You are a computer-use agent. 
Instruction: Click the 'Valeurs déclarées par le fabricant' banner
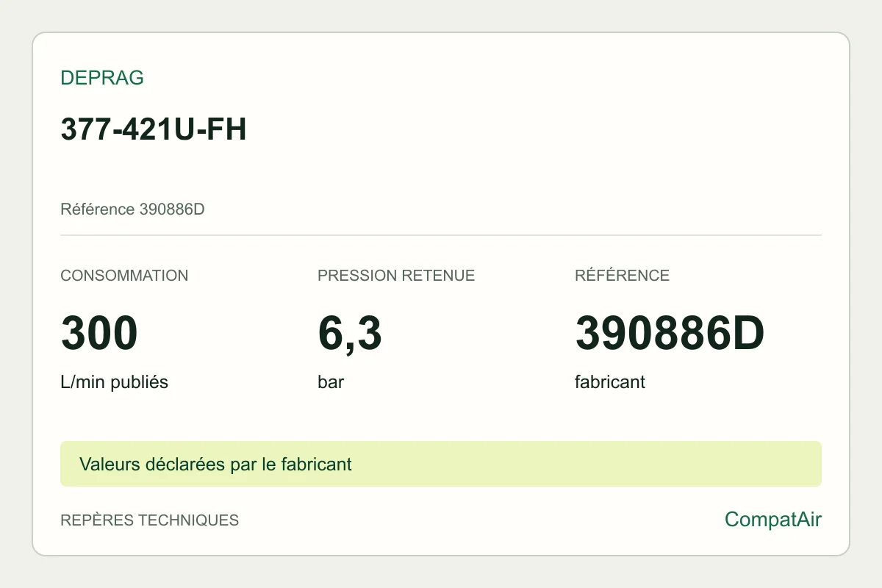point(441,464)
